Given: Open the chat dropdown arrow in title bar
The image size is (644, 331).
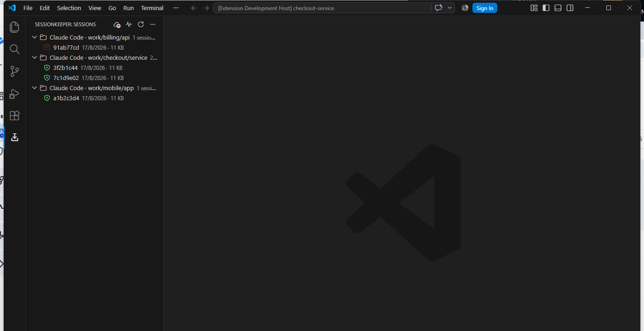Looking at the screenshot, I should [449, 8].
